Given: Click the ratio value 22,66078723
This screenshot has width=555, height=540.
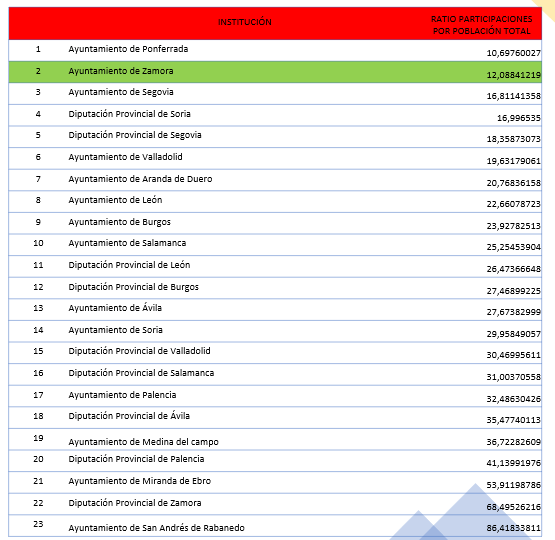Looking at the screenshot, I should pyautogui.click(x=514, y=204).
